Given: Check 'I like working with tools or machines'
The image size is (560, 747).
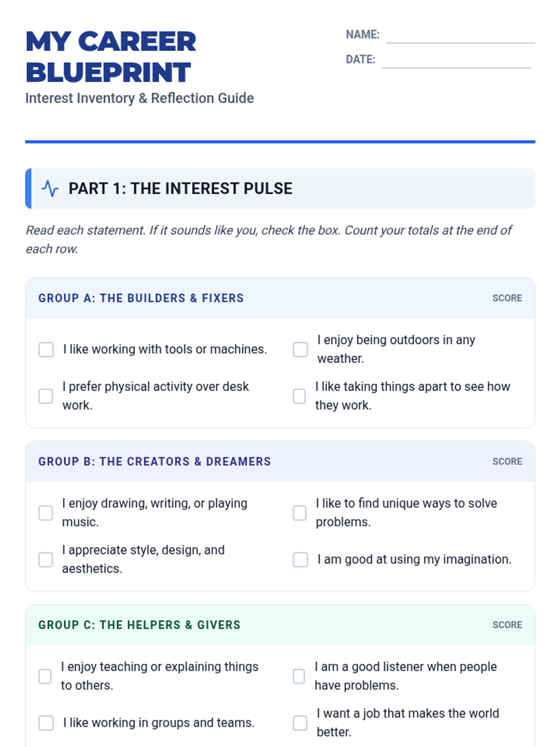Looking at the screenshot, I should point(46,349).
